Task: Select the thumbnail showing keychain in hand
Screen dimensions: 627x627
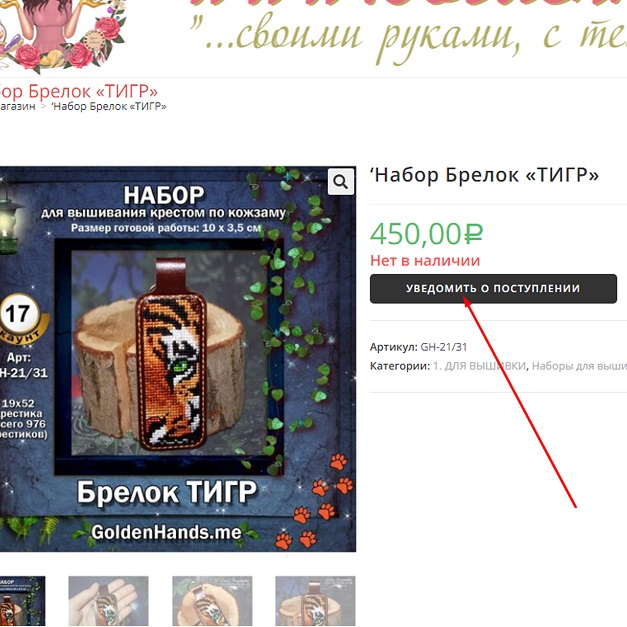Action: (x=108, y=601)
